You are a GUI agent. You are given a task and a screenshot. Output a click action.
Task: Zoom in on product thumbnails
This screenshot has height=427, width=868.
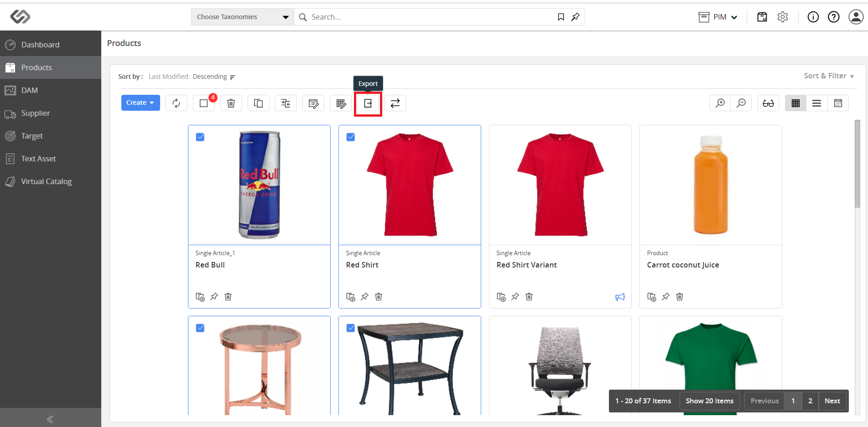tap(720, 103)
